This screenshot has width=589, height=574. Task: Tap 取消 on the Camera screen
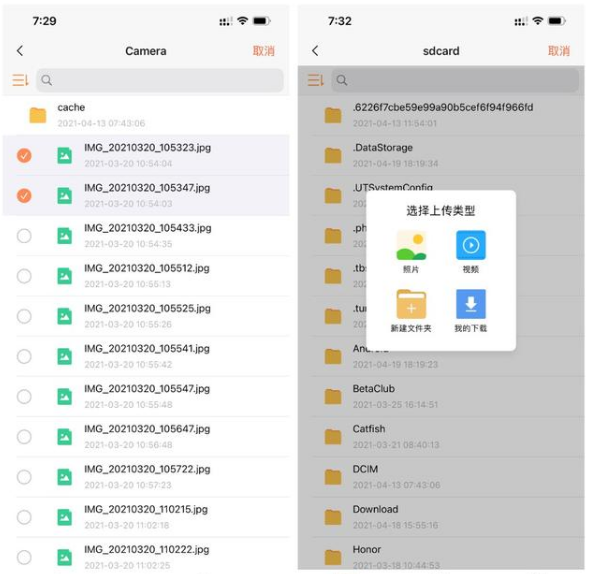[264, 51]
